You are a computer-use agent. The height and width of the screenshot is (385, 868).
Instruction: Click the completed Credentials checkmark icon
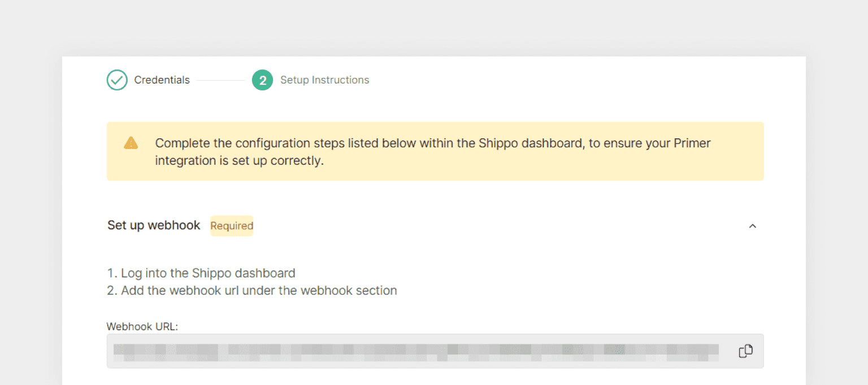click(x=117, y=80)
